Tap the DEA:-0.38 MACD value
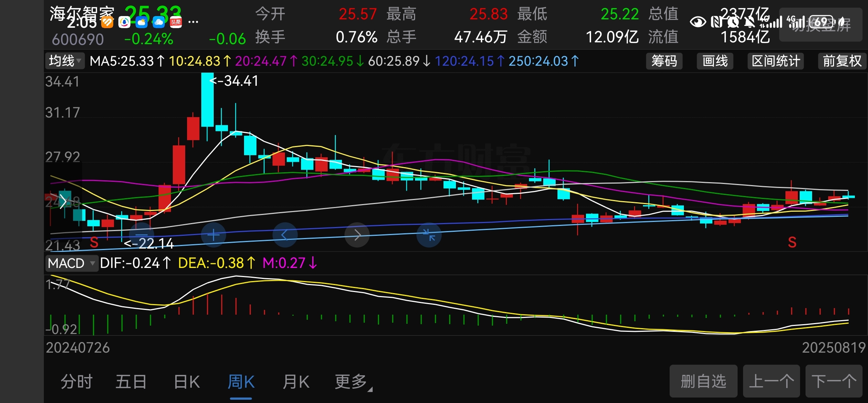This screenshot has width=868, height=403. pyautogui.click(x=217, y=263)
